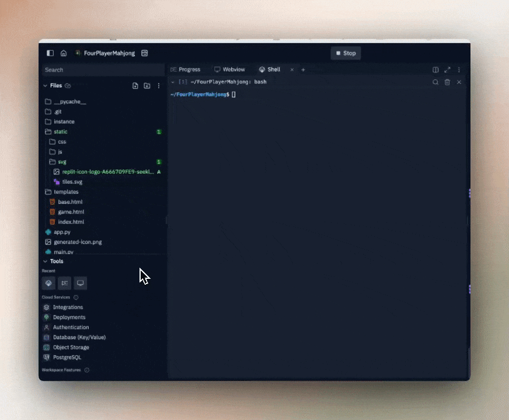Open Files three-dot options menu
The width and height of the screenshot is (509, 420).
tap(159, 86)
